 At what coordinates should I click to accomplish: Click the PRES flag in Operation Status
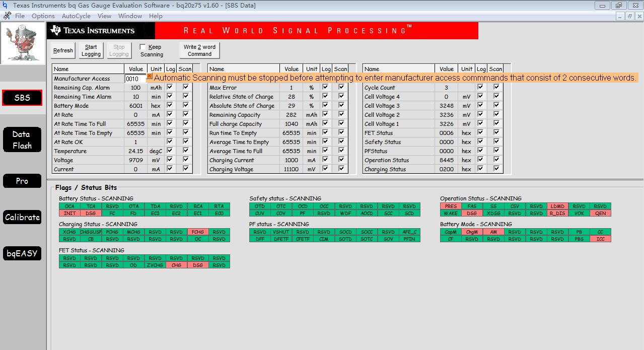[451, 206]
